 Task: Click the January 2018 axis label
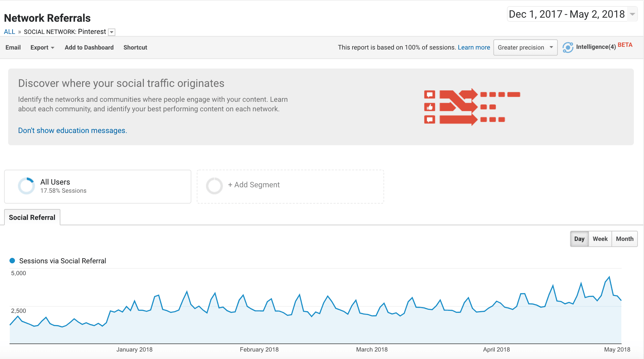(134, 349)
